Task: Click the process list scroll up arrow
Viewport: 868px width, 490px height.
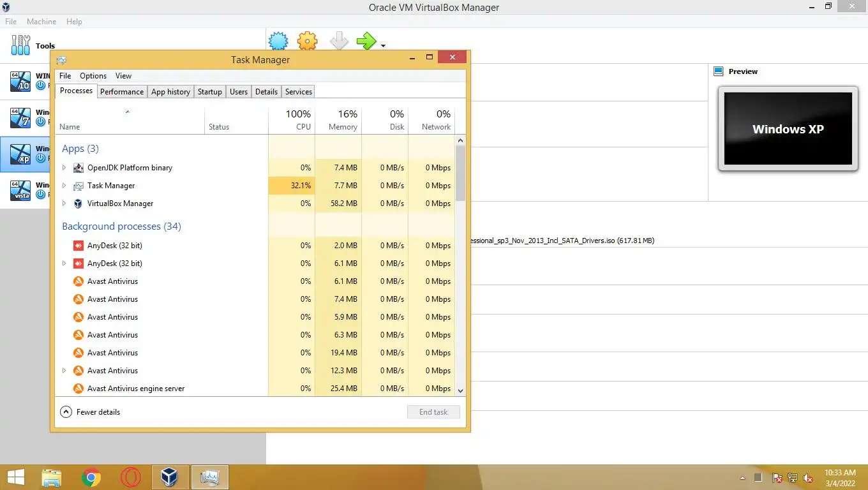Action: pos(461,140)
